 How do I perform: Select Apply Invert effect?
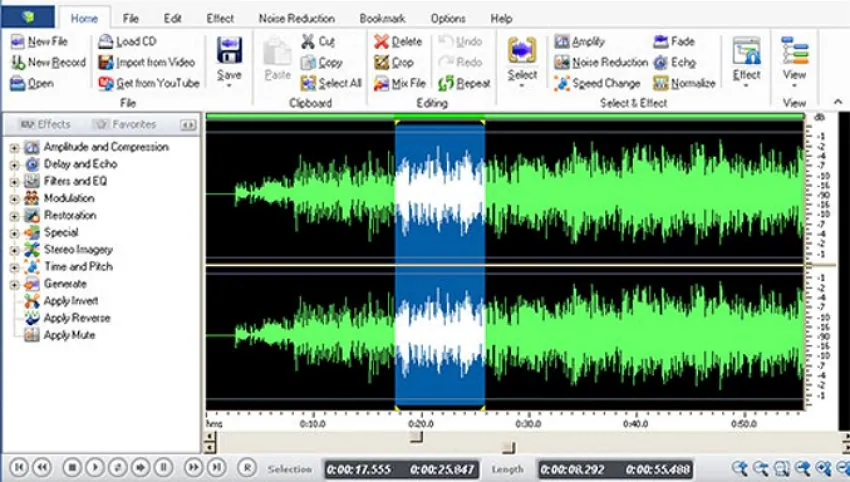pos(61,300)
